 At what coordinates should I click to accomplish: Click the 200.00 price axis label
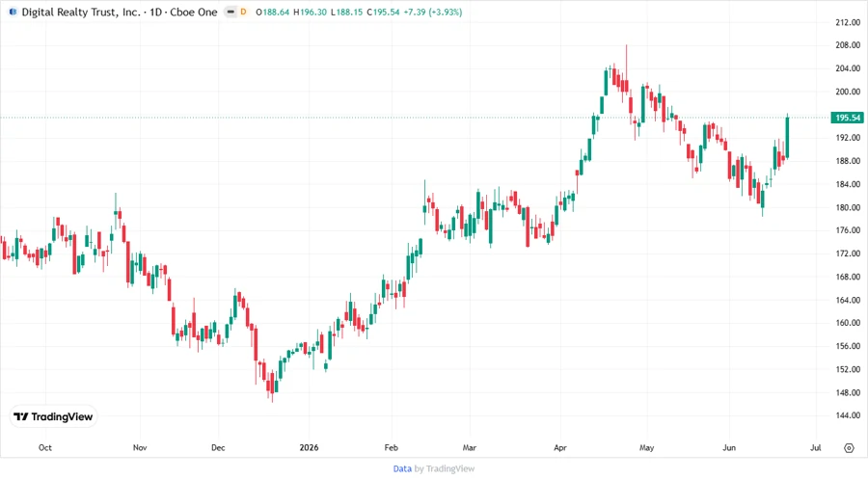pos(848,92)
